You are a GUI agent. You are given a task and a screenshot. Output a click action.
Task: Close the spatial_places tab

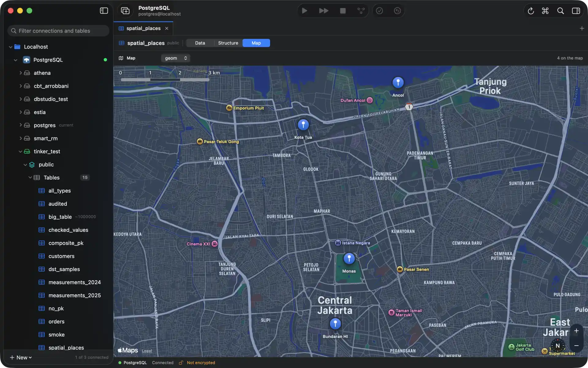click(167, 28)
